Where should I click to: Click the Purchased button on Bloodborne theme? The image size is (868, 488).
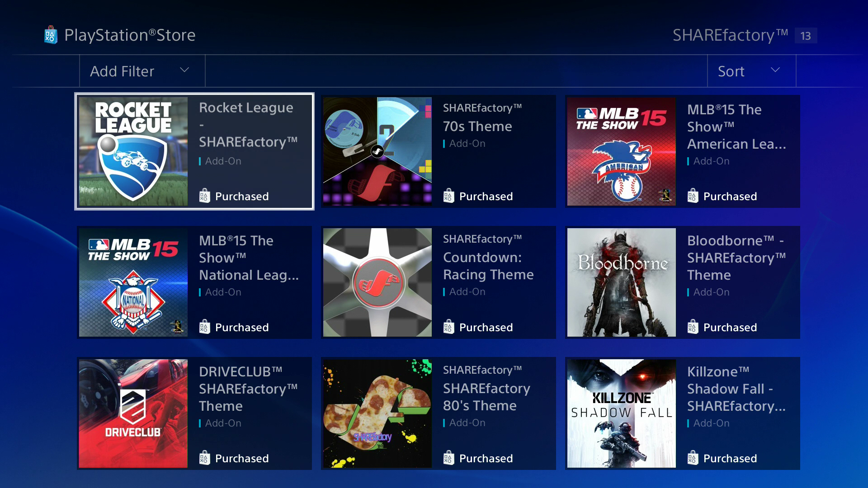pos(722,327)
